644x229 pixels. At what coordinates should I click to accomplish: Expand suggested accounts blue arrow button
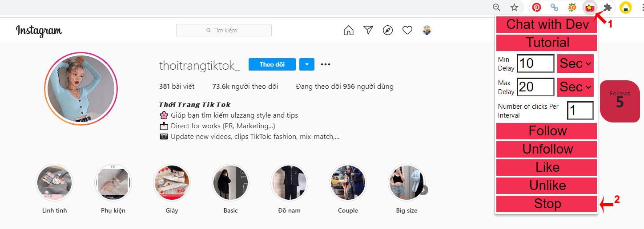point(307,64)
